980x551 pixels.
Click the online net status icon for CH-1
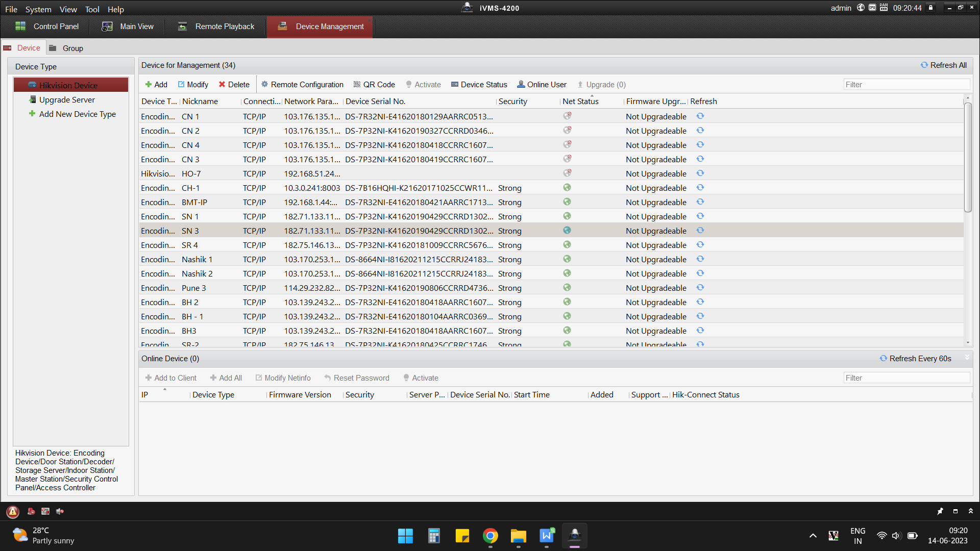pyautogui.click(x=567, y=188)
